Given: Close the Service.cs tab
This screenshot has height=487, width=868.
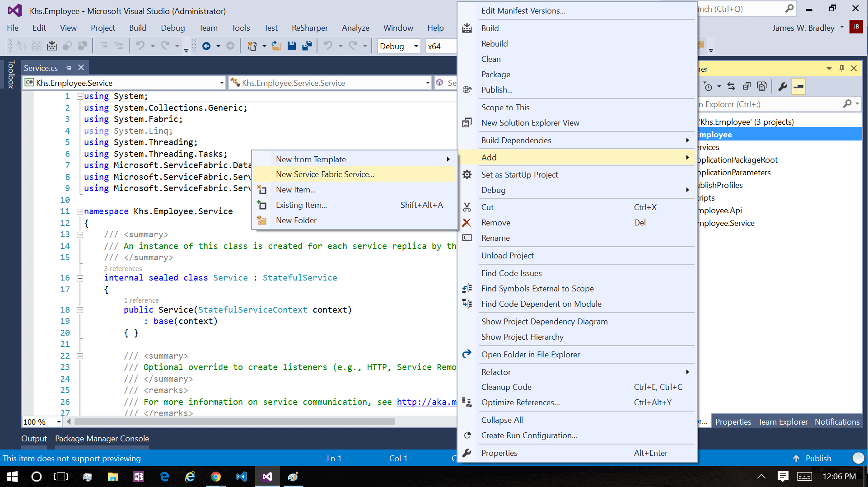Looking at the screenshot, I should tap(81, 68).
